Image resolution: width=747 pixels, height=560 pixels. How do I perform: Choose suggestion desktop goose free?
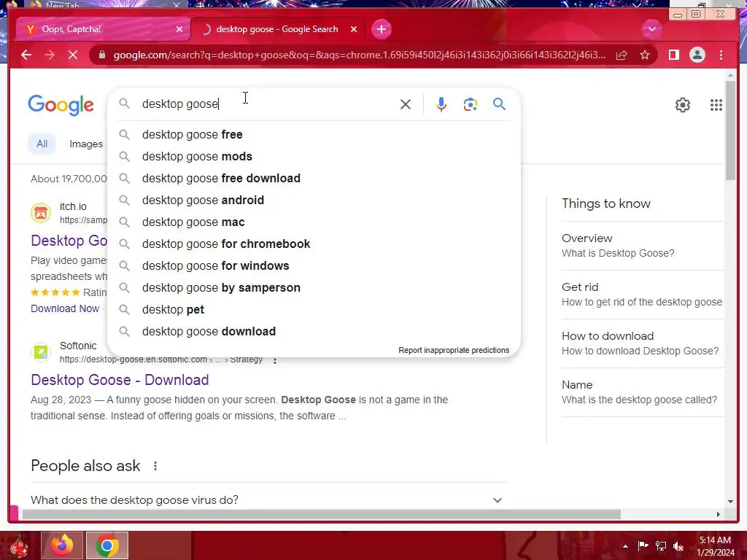tap(314, 135)
